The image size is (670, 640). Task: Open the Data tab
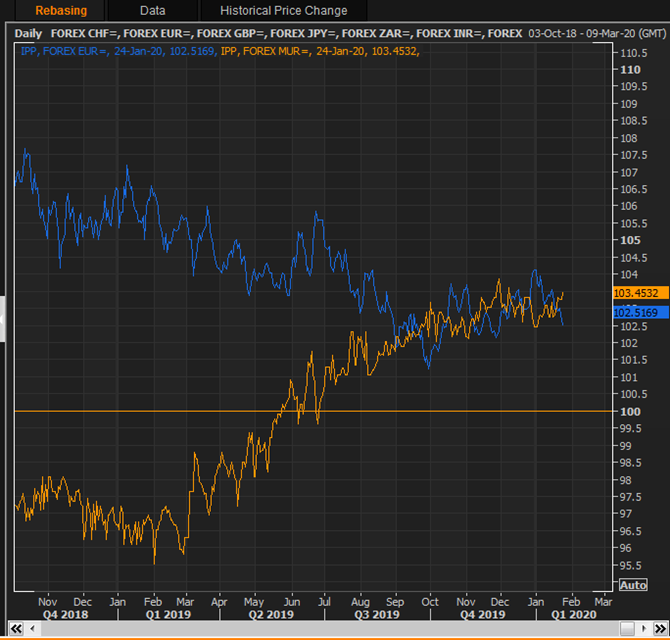click(153, 10)
